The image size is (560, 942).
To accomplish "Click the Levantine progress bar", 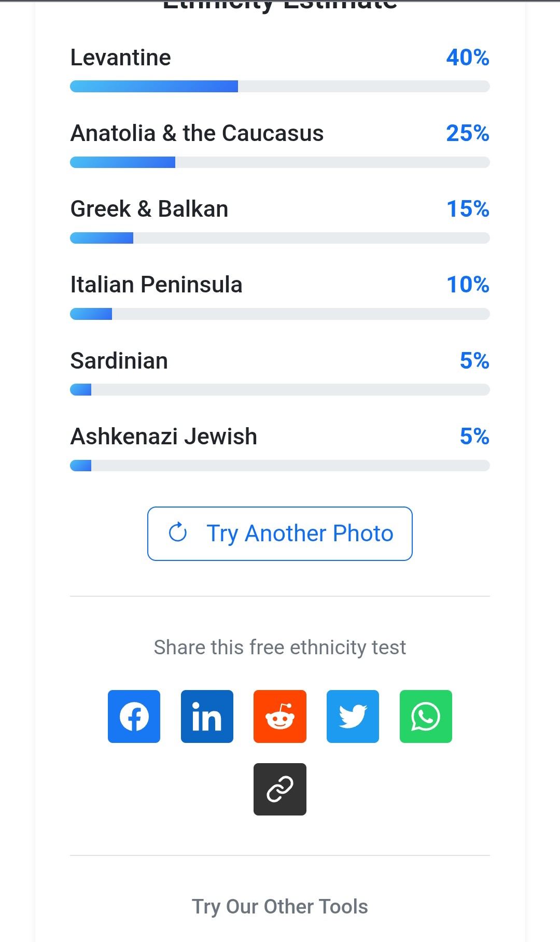I will (280, 87).
